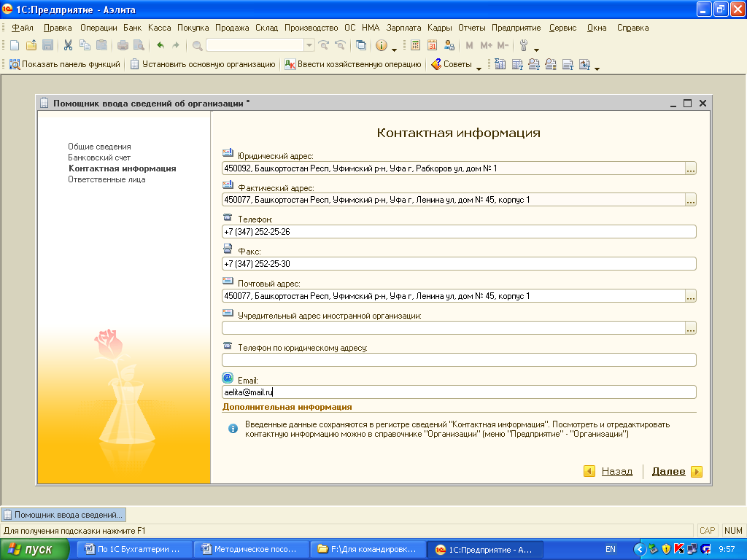The height and width of the screenshot is (560, 747).
Task: Click Помощник ввода сведений window tab
Action: (x=64, y=515)
